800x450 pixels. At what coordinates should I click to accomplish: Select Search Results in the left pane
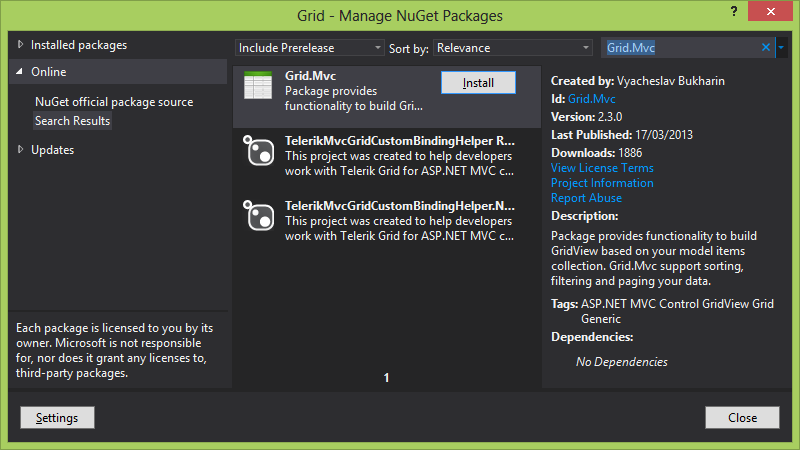click(73, 121)
